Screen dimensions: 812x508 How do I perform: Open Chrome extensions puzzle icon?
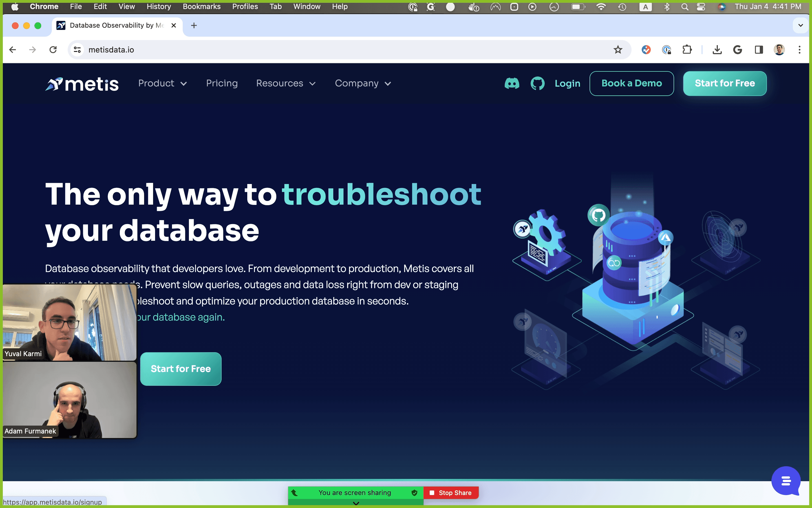[687, 50]
